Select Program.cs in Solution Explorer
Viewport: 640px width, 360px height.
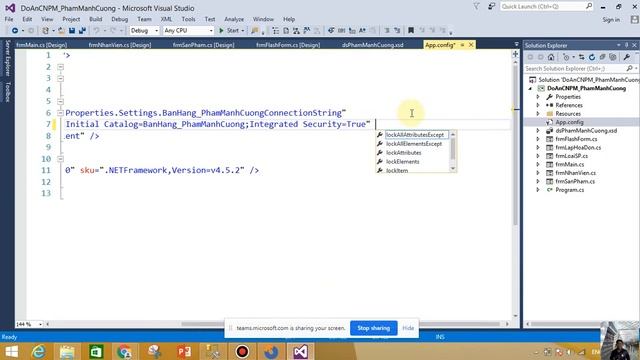(569, 190)
